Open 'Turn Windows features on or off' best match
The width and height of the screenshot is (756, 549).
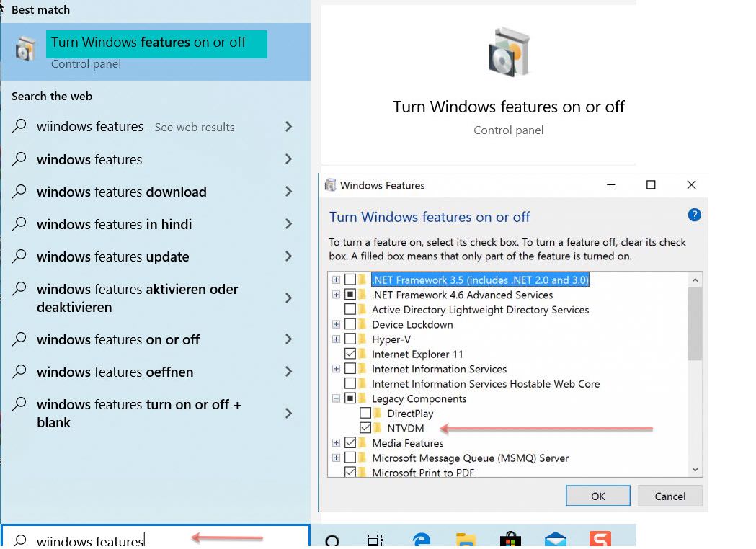(x=155, y=52)
